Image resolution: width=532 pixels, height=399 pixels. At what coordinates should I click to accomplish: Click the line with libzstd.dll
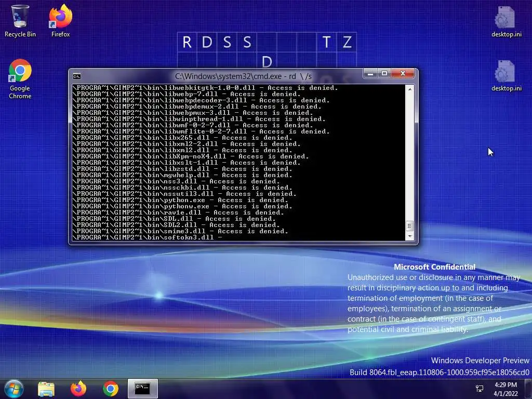point(182,169)
